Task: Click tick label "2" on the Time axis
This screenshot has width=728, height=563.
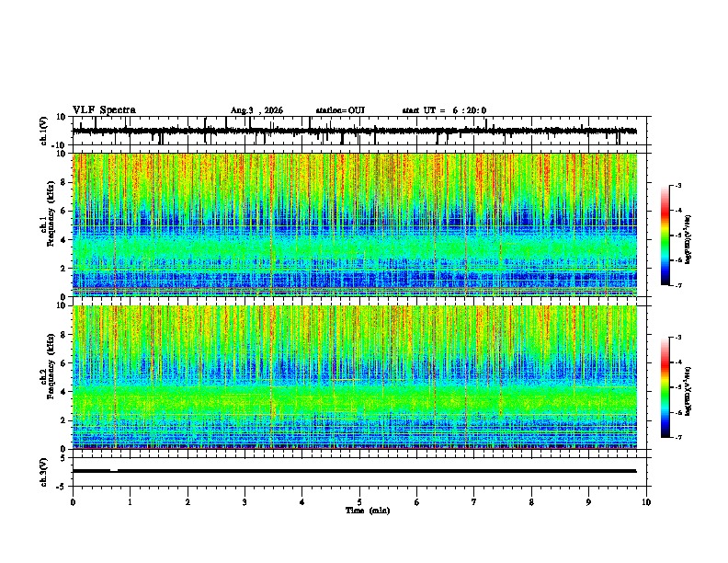Action: pos(188,502)
